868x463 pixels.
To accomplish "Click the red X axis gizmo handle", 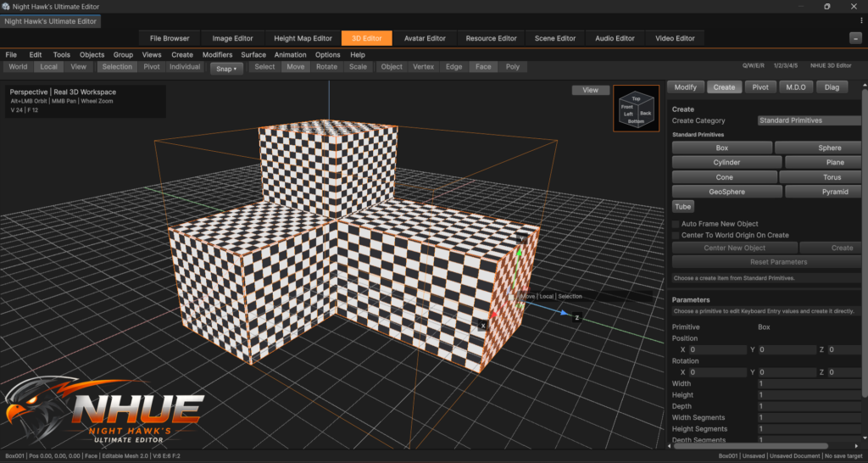I will pos(494,315).
